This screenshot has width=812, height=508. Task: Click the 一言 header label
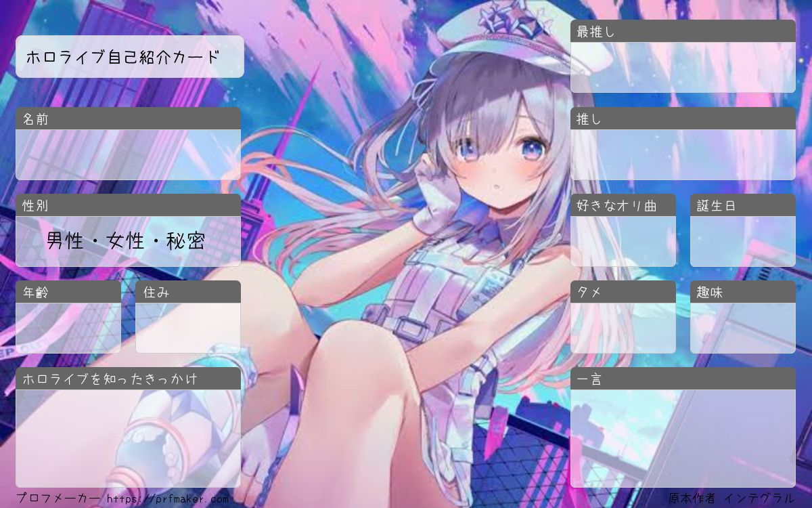(589, 379)
